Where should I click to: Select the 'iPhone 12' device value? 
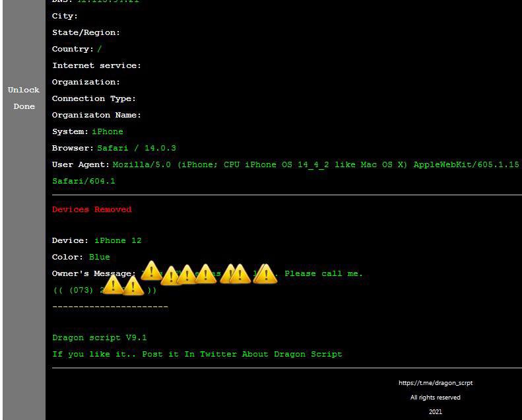[x=118, y=240]
